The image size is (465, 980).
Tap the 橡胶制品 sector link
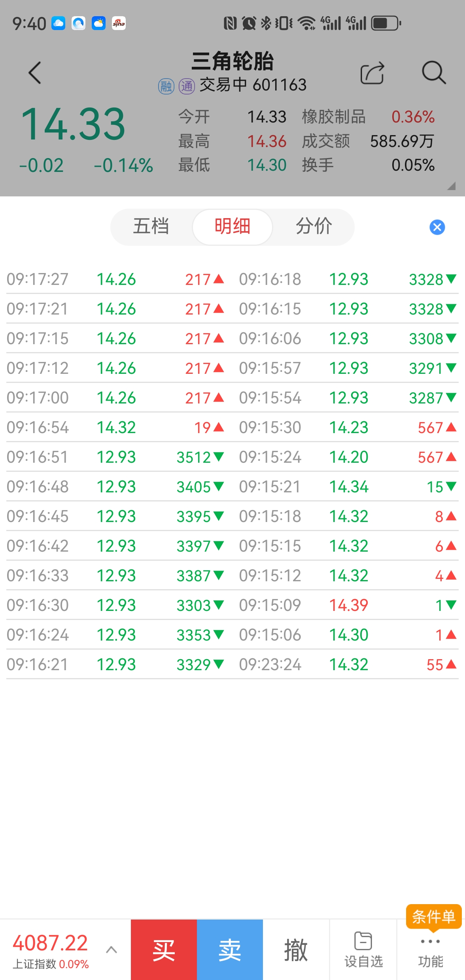[x=334, y=117]
